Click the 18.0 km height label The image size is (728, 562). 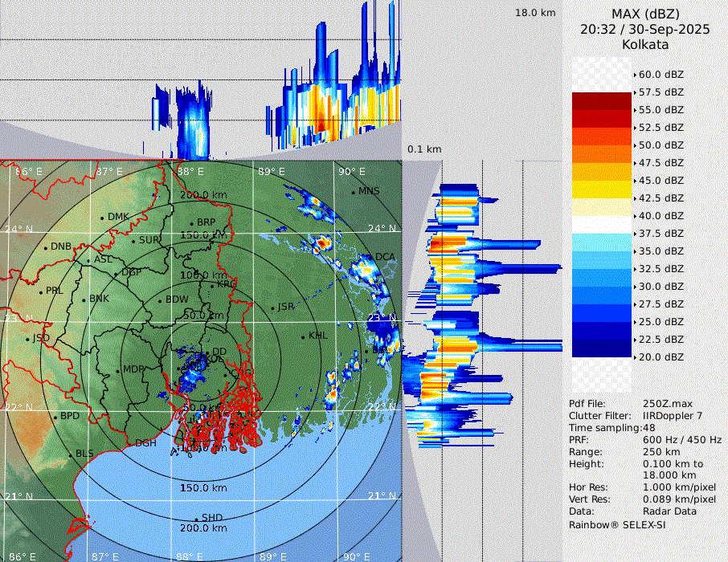(x=535, y=13)
